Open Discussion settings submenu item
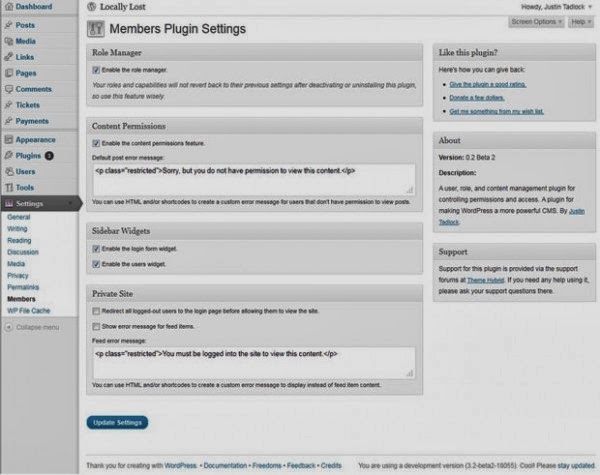 (23, 252)
